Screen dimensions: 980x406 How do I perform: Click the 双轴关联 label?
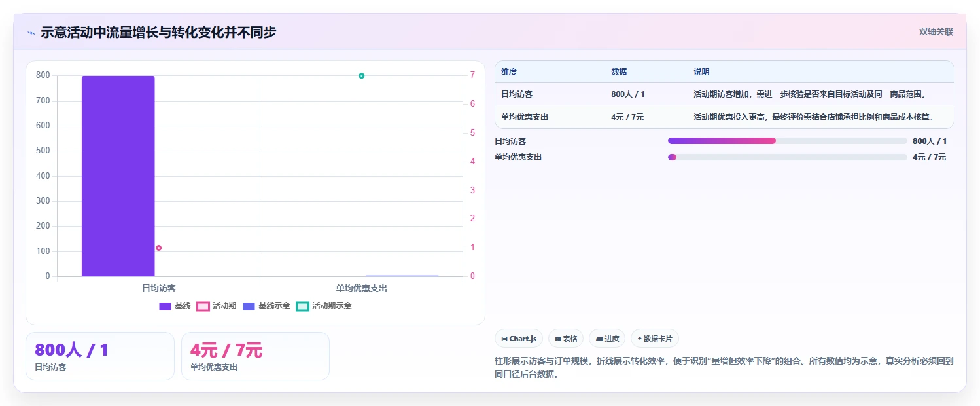936,31
